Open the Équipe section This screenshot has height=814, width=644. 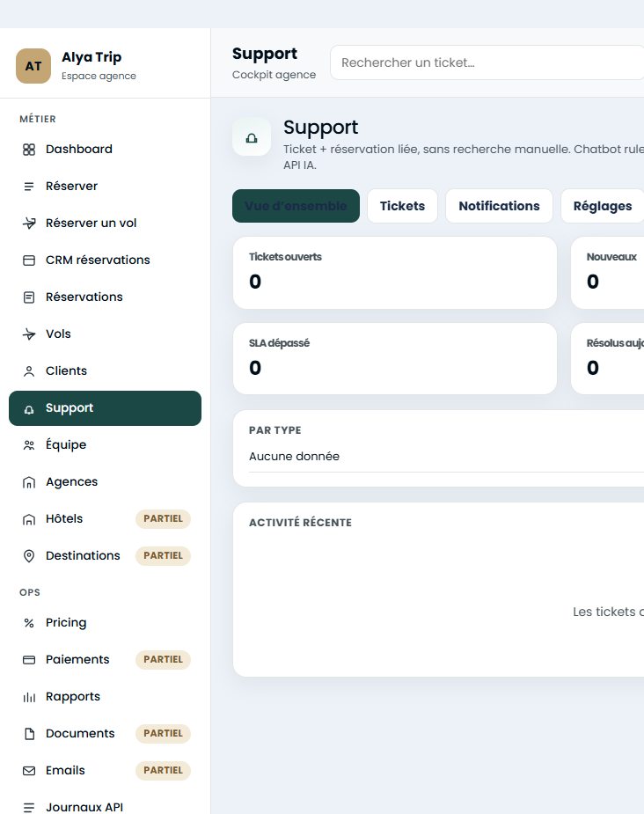105,445
